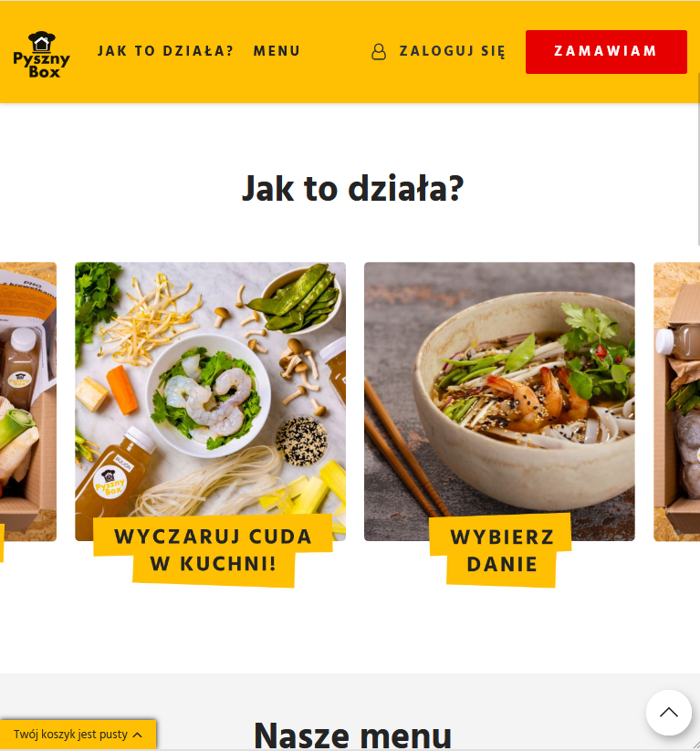Click the 'Wyczaruj cuda w kuchni!' label

(214, 550)
